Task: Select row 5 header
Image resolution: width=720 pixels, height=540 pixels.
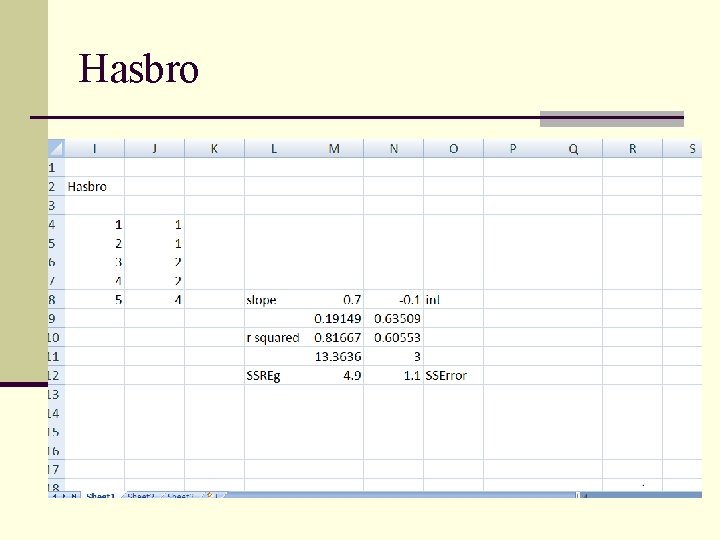Action: pos(56,243)
